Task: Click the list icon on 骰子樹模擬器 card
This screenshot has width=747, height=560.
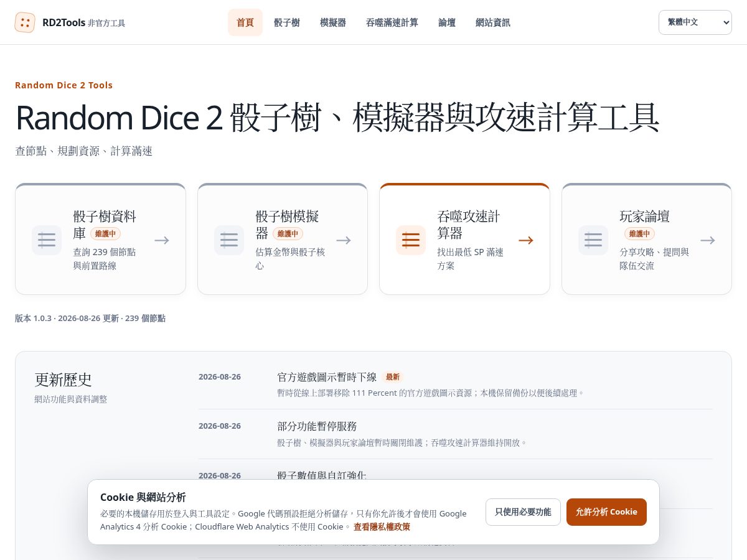Action: tap(229, 240)
